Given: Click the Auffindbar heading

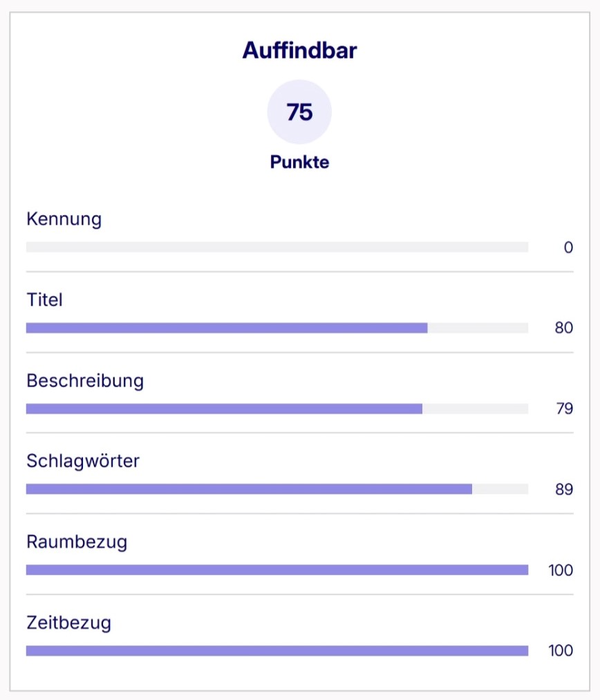Looking at the screenshot, I should 299,50.
